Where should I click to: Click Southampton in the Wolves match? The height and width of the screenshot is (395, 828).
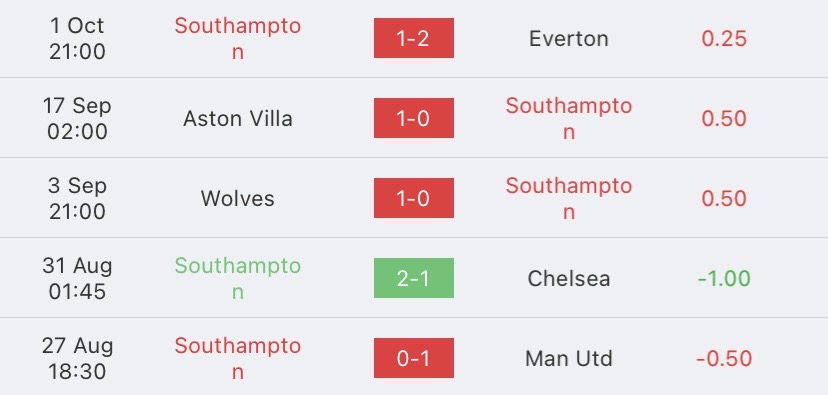coord(569,199)
